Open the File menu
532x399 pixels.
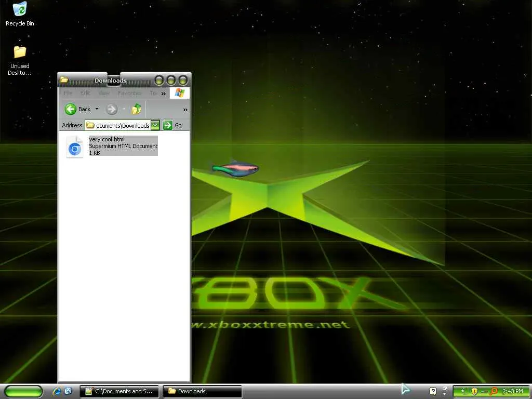68,93
